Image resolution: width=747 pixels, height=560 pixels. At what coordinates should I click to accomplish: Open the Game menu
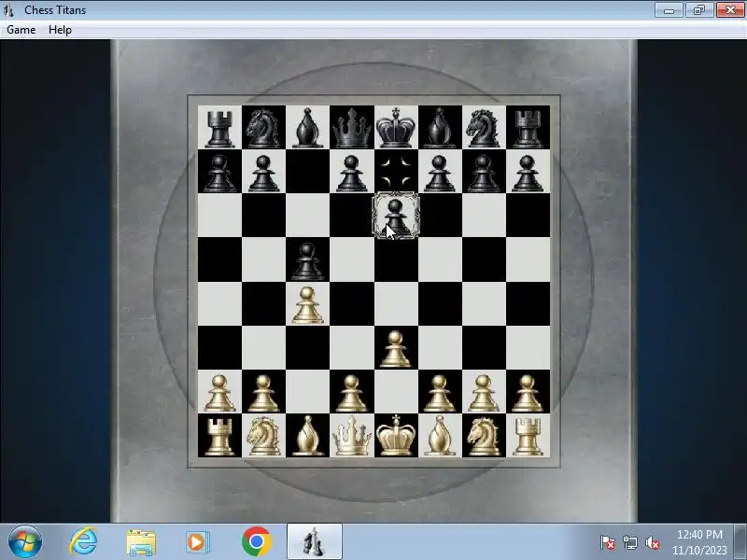coord(21,30)
